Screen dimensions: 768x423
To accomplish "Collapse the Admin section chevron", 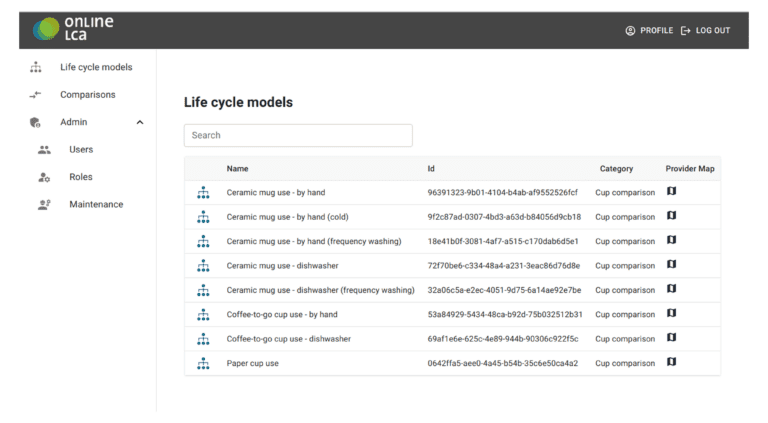I will click(x=140, y=122).
